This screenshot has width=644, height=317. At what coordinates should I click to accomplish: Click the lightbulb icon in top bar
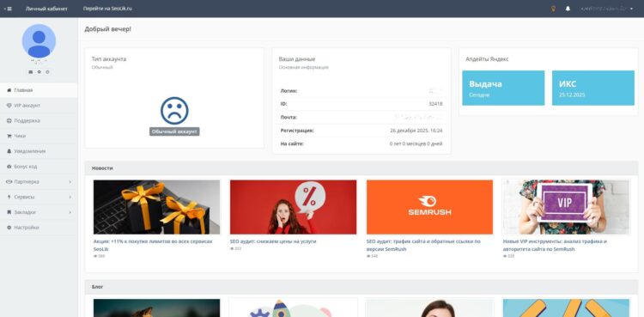pyautogui.click(x=553, y=9)
